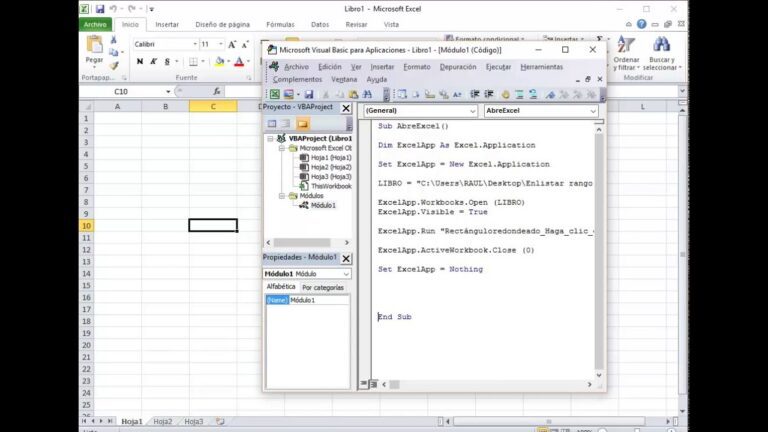
Task: Click Buscar y seleccionar binoculars in Excel
Action: [661, 53]
